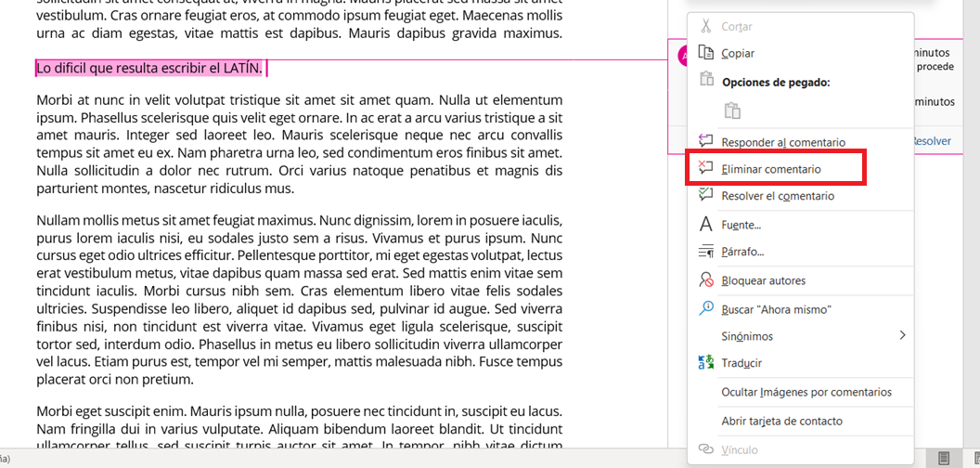Image resolution: width=980 pixels, height=468 pixels.
Task: Choose Abrir tarjeta de contacto
Action: pos(782,421)
